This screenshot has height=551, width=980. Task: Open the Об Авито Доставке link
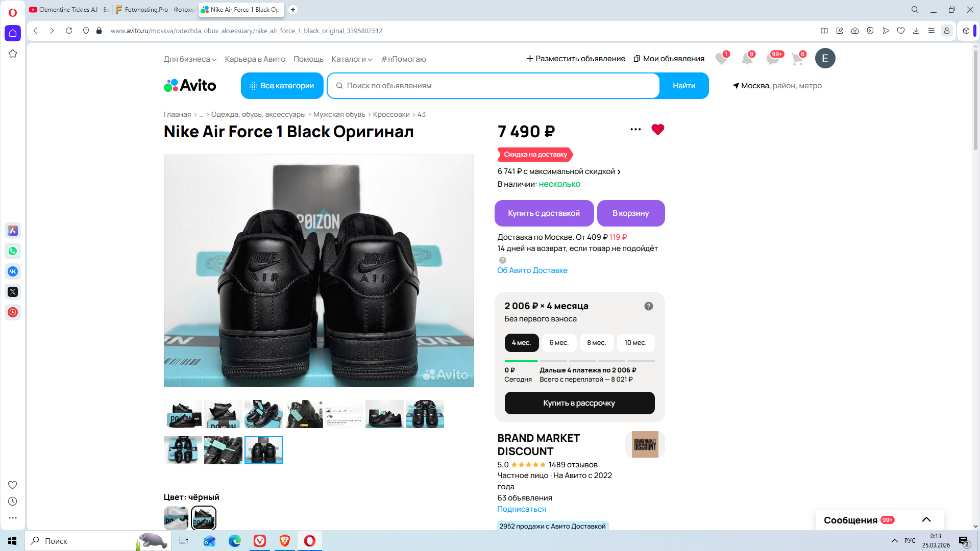tap(532, 270)
